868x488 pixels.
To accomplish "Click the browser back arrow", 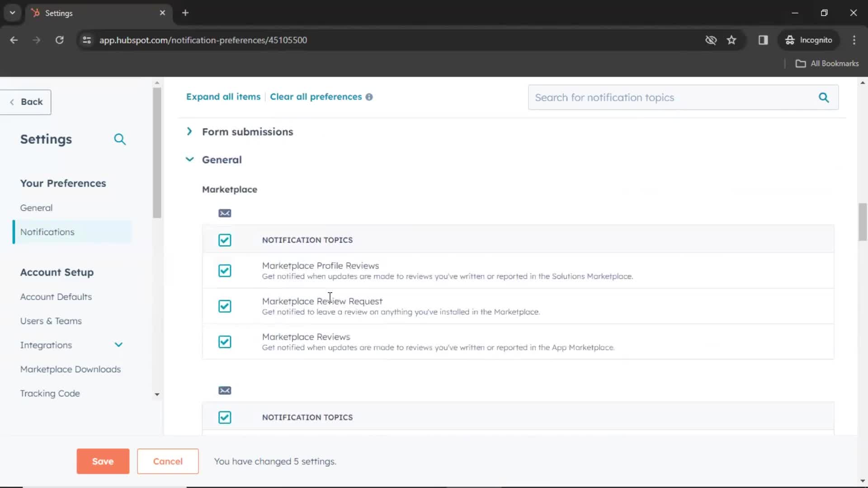I will [x=14, y=40].
